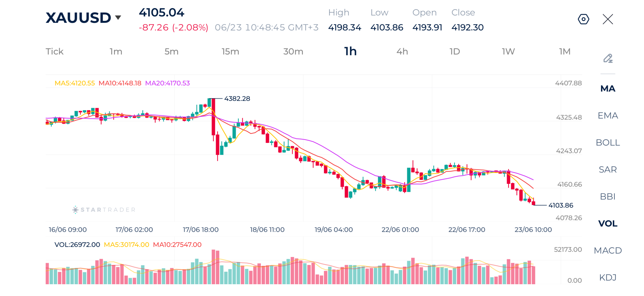644x296 pixels.
Task: Select the 1M monthly timeframe
Action: [x=565, y=51]
